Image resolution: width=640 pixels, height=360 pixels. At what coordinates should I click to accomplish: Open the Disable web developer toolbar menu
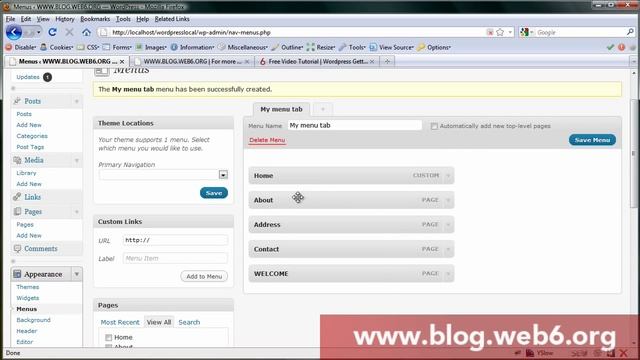point(22,47)
